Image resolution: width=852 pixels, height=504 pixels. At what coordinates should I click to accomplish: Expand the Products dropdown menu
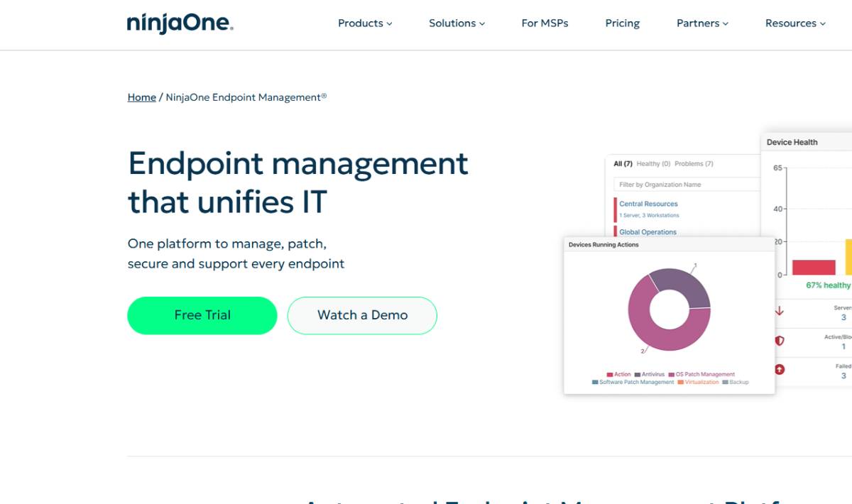click(365, 23)
